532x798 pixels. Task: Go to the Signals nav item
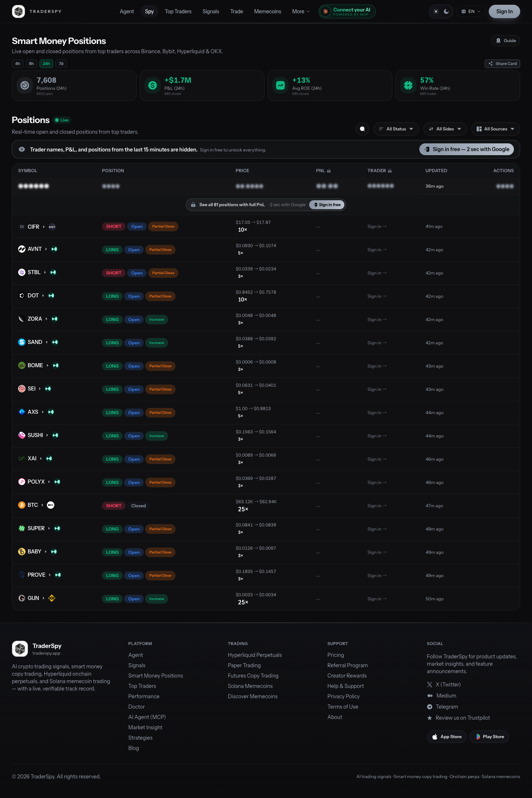tap(211, 11)
